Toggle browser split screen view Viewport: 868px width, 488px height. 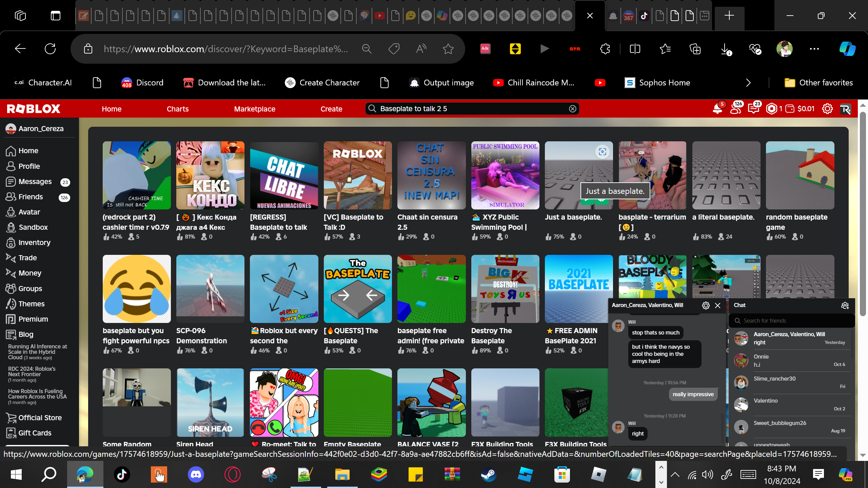point(635,49)
